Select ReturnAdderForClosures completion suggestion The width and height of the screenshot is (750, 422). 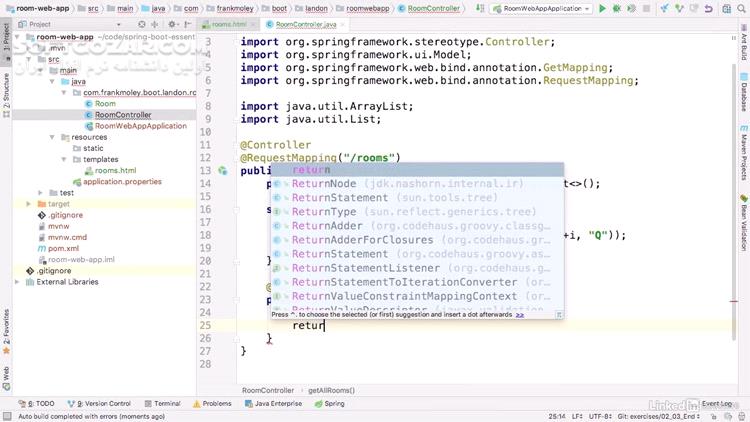[417, 240]
